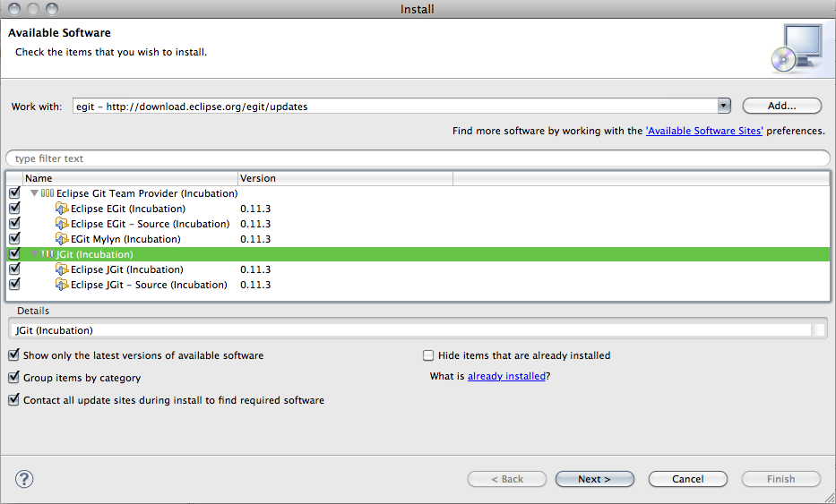The image size is (836, 504).
Task: Click the Eclipse EGit - Source feature icon
Action: (62, 224)
